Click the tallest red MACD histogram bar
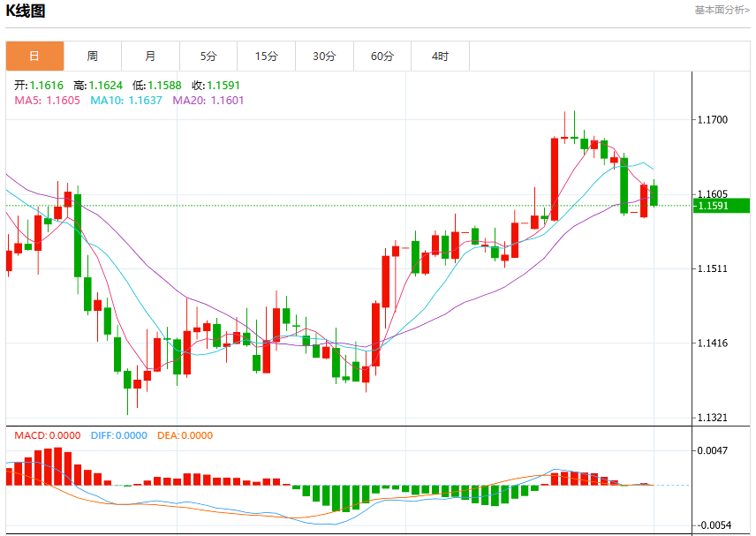 coord(58,466)
